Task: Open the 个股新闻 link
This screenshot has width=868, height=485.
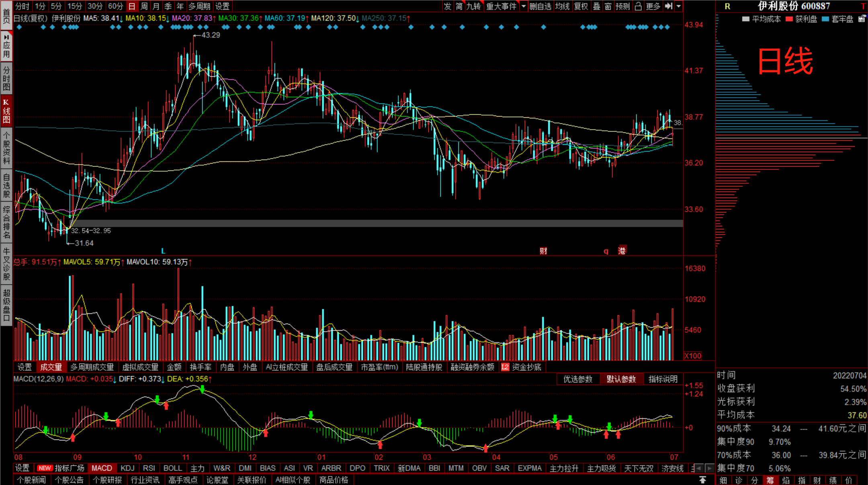Action: click(x=31, y=480)
